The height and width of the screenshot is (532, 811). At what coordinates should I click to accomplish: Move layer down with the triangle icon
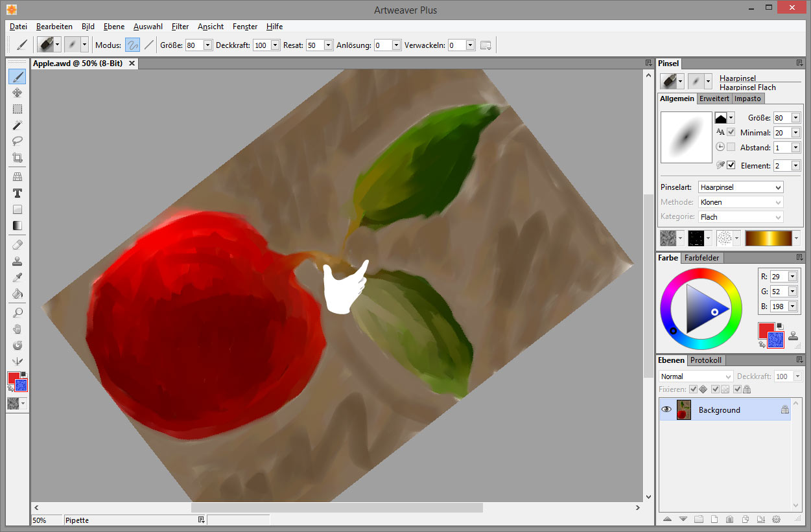(683, 519)
